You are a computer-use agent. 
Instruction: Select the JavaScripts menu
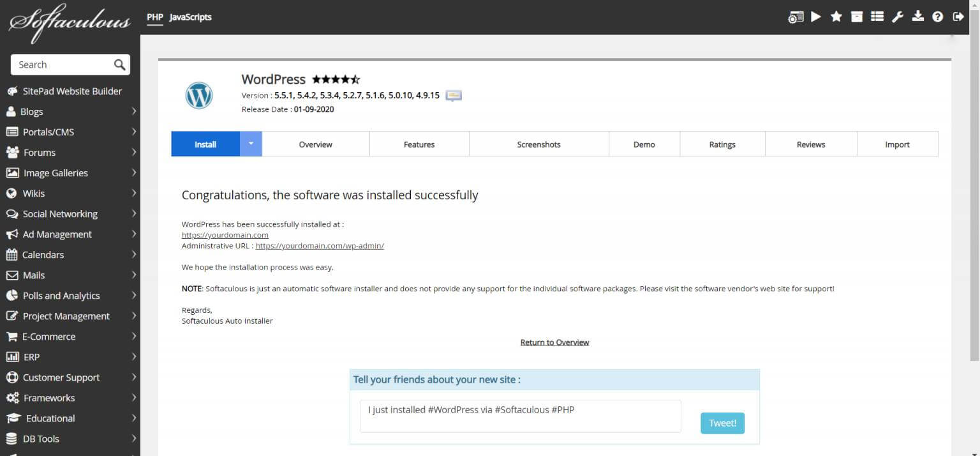[190, 17]
